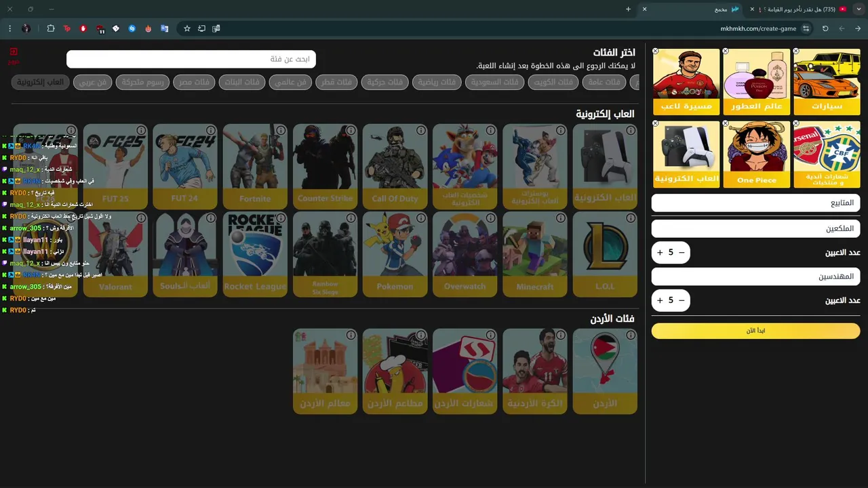View site information for mkhmkh.com

[806, 28]
